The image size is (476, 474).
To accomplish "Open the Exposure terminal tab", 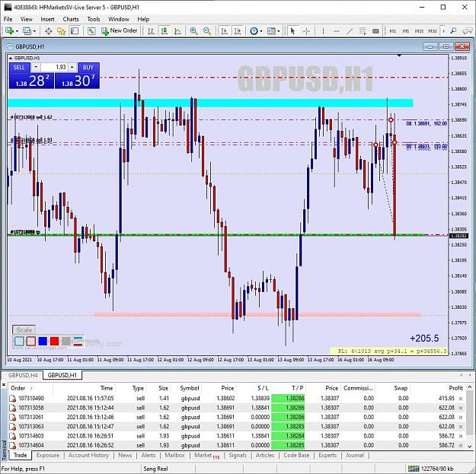I will pyautogui.click(x=48, y=455).
